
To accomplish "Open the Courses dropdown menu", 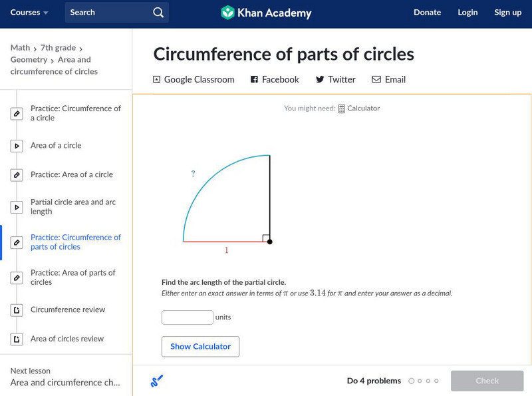I will point(29,13).
